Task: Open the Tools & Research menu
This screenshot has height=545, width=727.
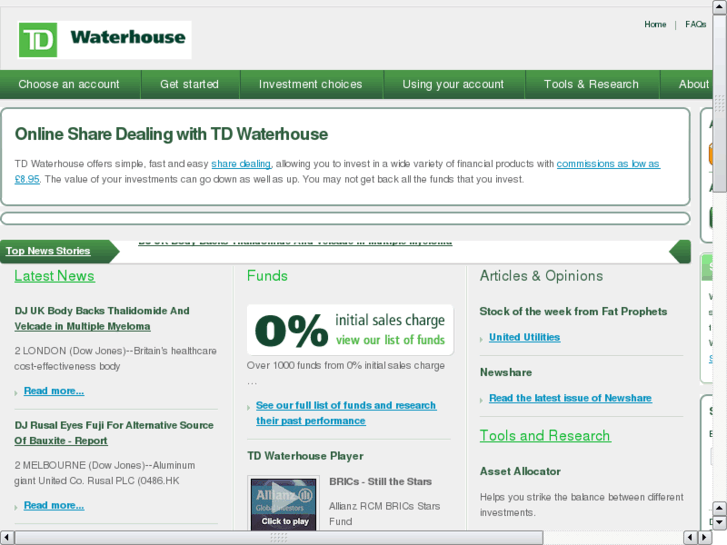Action: [x=591, y=84]
